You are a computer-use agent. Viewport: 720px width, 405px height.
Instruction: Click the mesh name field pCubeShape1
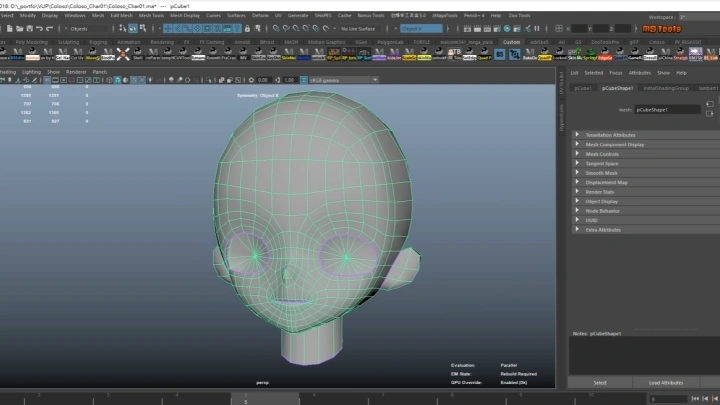(667, 110)
